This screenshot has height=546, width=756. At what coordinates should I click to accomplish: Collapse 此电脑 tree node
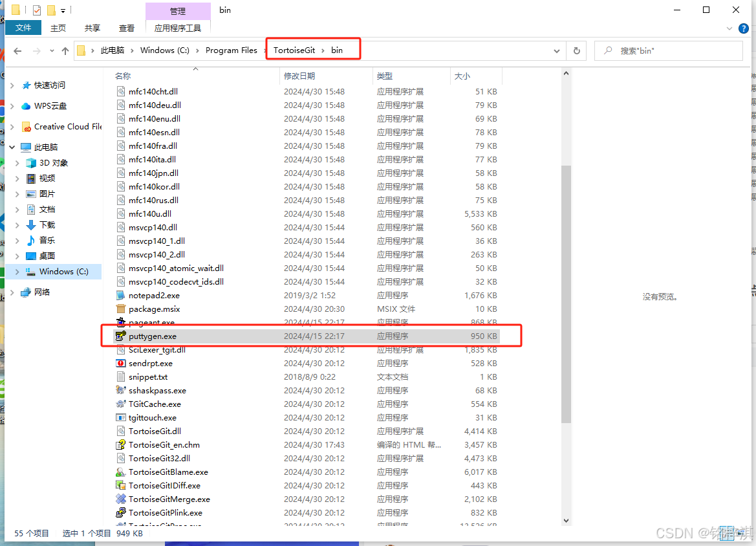tap(12, 147)
